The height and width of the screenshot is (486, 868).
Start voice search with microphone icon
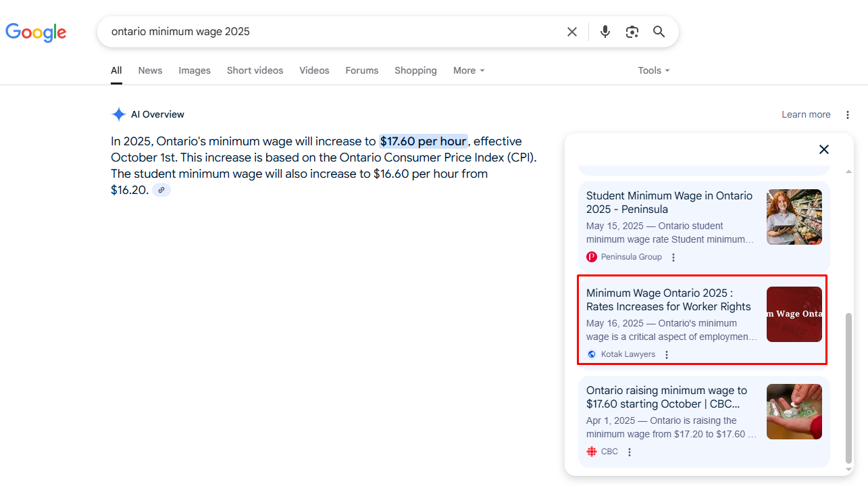605,32
